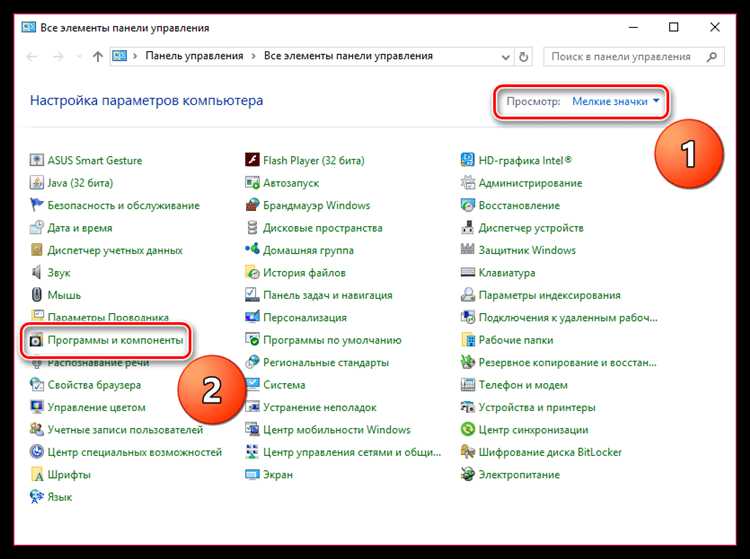Go up one level with arrow
This screenshot has height=559, width=750.
98,57
